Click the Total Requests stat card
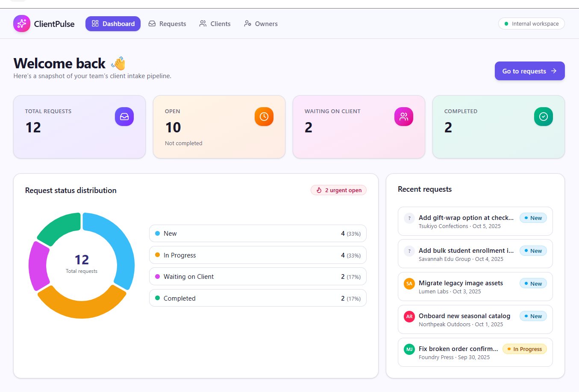 (x=79, y=127)
